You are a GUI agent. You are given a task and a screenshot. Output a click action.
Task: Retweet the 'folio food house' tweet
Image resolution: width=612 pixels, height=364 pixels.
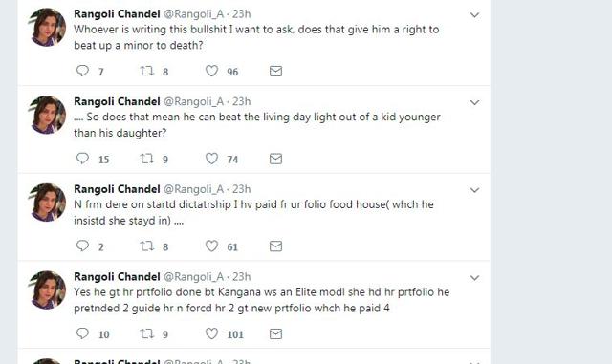coord(146,246)
